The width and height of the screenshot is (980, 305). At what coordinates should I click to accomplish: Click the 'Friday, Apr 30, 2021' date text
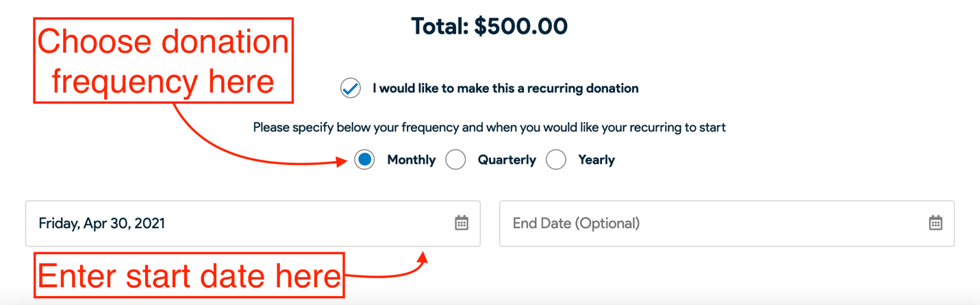click(101, 223)
